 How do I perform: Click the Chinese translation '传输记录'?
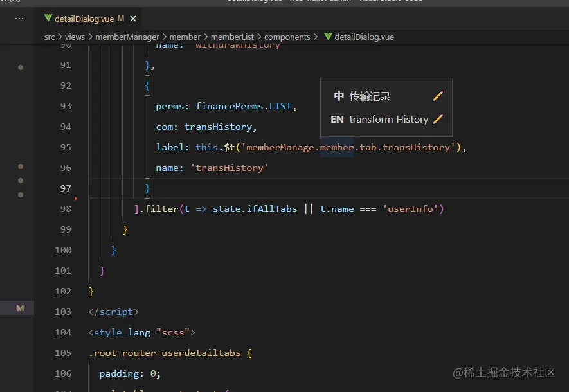(x=370, y=96)
